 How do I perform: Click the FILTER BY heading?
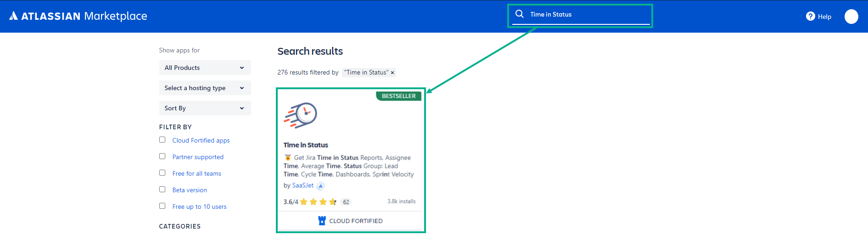175,127
